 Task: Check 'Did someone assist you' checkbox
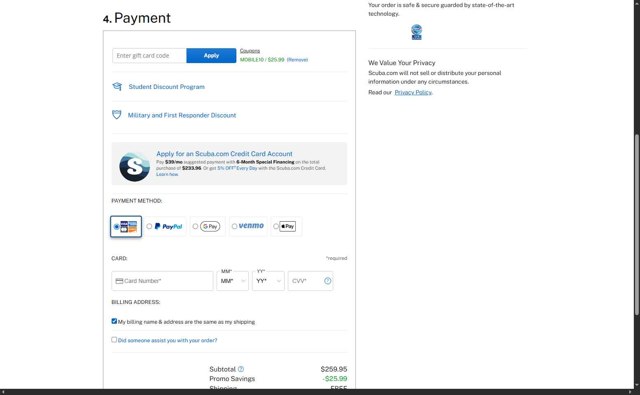114,340
